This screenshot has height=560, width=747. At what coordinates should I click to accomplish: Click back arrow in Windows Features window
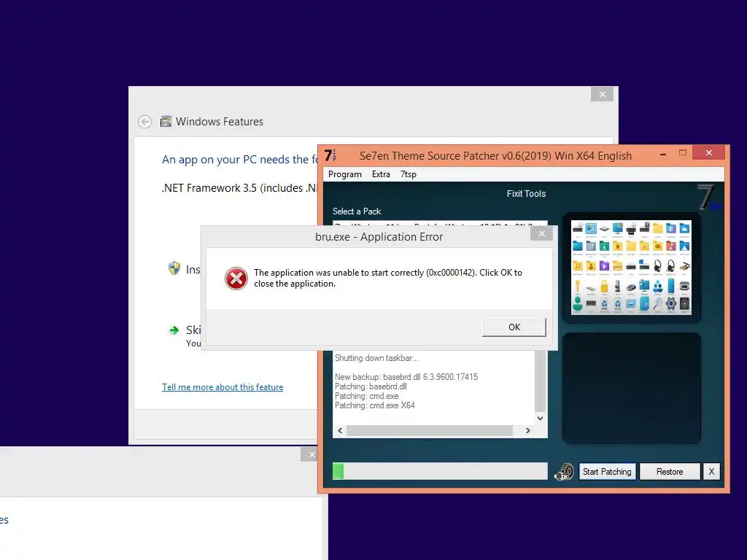tap(145, 122)
